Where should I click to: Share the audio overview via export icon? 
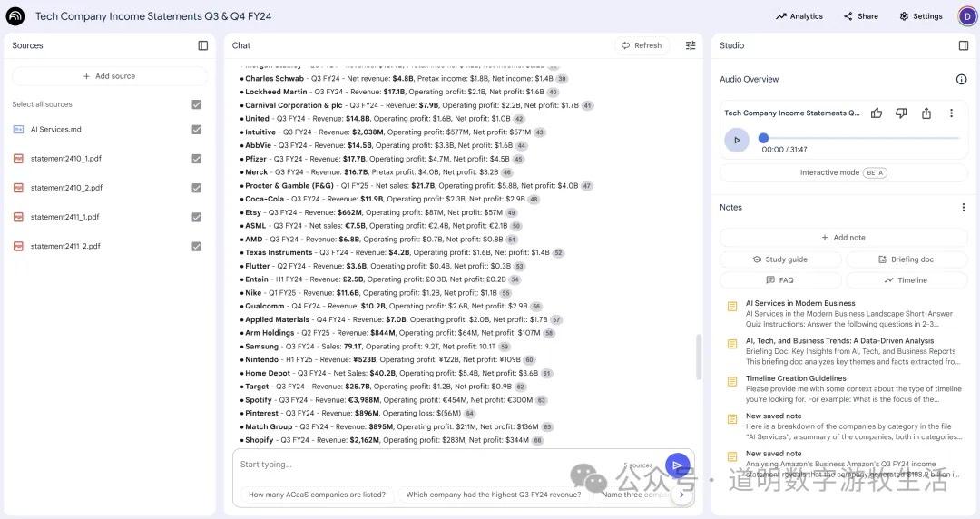click(x=926, y=113)
